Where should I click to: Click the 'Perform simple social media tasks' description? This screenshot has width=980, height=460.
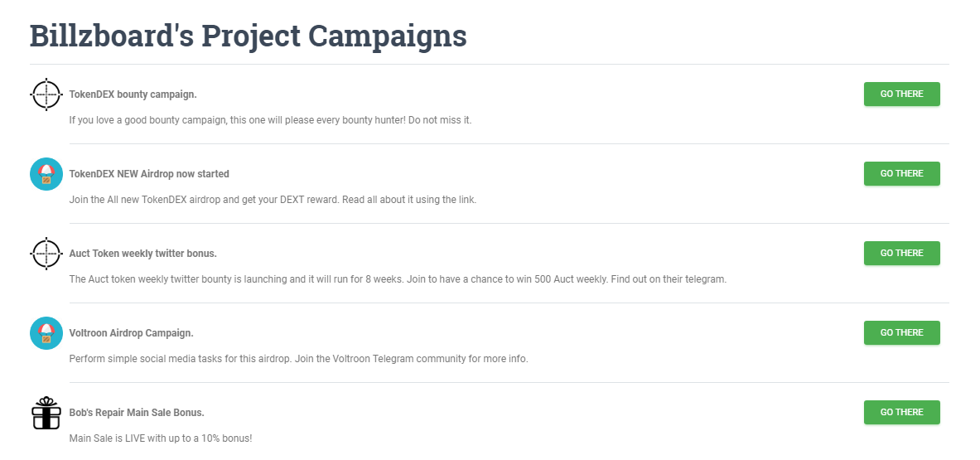click(x=298, y=359)
